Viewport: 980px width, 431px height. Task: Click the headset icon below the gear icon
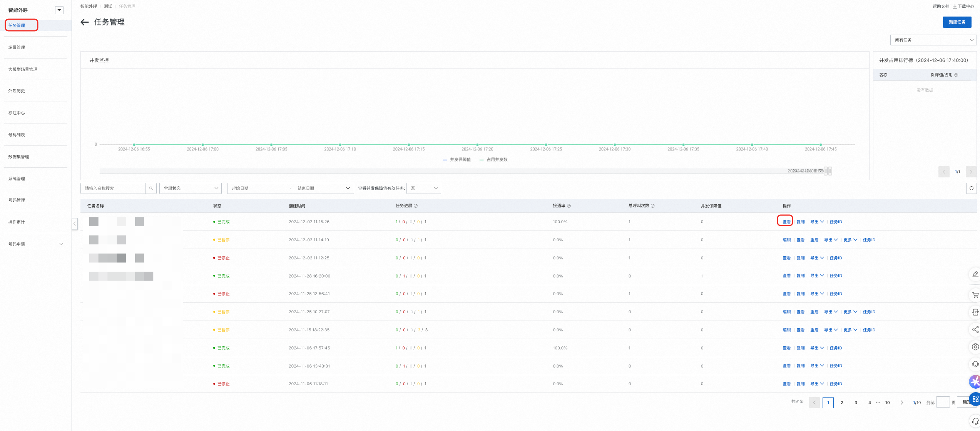pos(975,364)
